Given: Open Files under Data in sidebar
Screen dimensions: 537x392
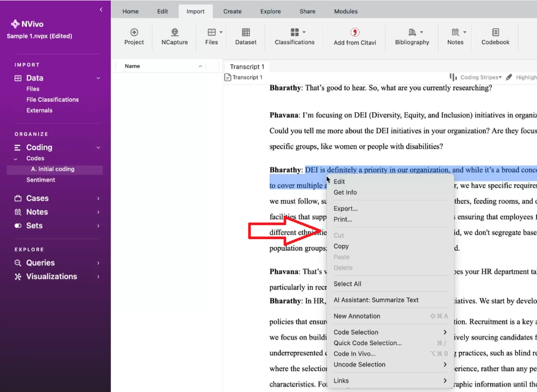Looking at the screenshot, I should (x=33, y=89).
